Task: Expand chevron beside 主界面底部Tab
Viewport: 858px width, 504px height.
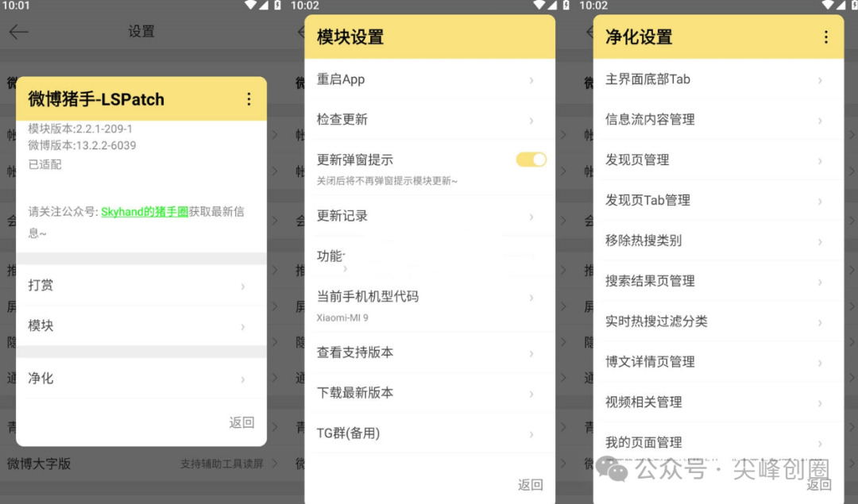Action: tap(820, 80)
